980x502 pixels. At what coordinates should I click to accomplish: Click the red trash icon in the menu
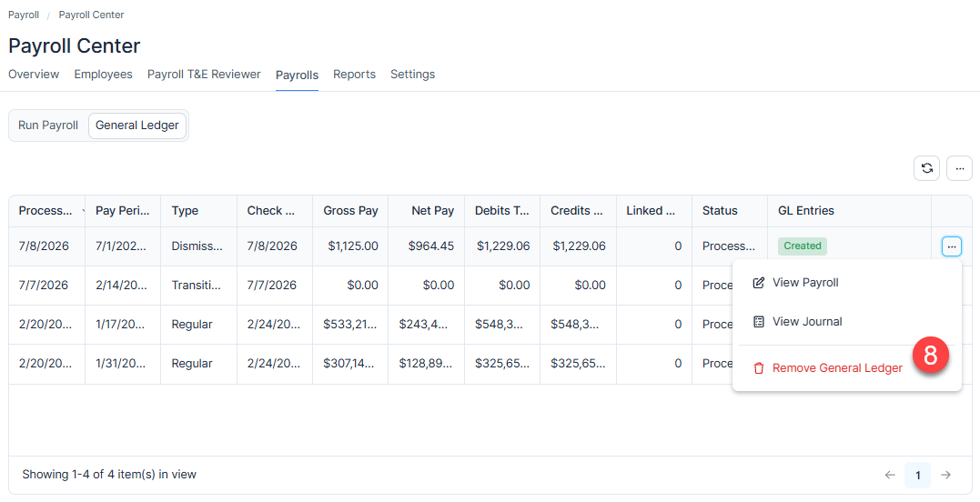[759, 368]
